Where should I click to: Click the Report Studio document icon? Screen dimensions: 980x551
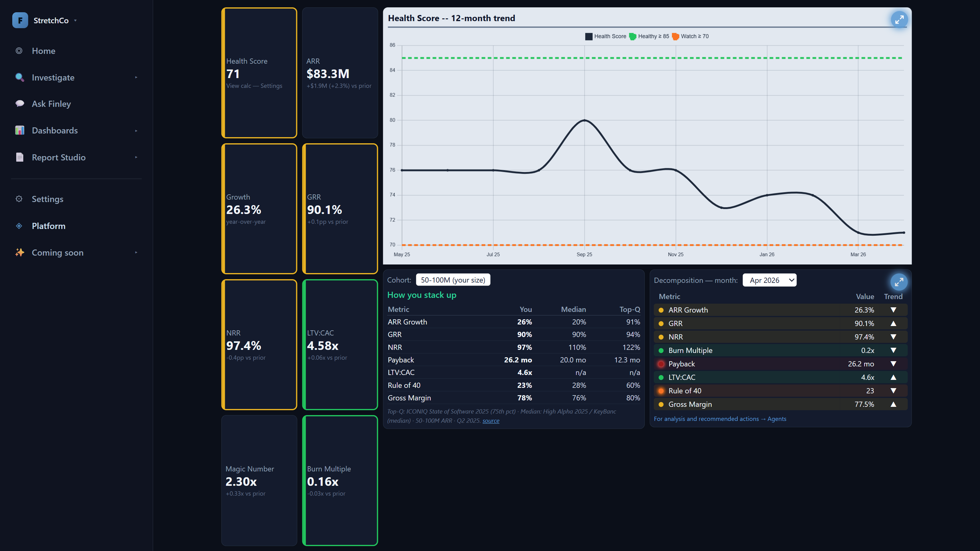(20, 157)
